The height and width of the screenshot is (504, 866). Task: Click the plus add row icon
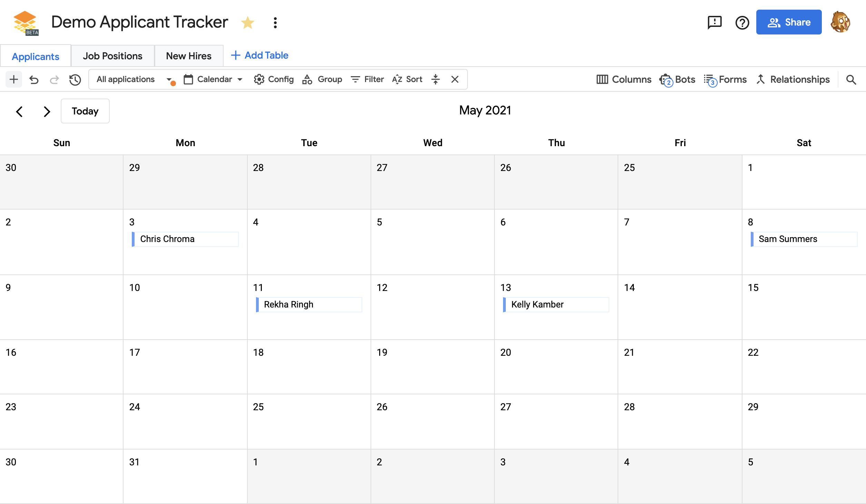tap(14, 79)
